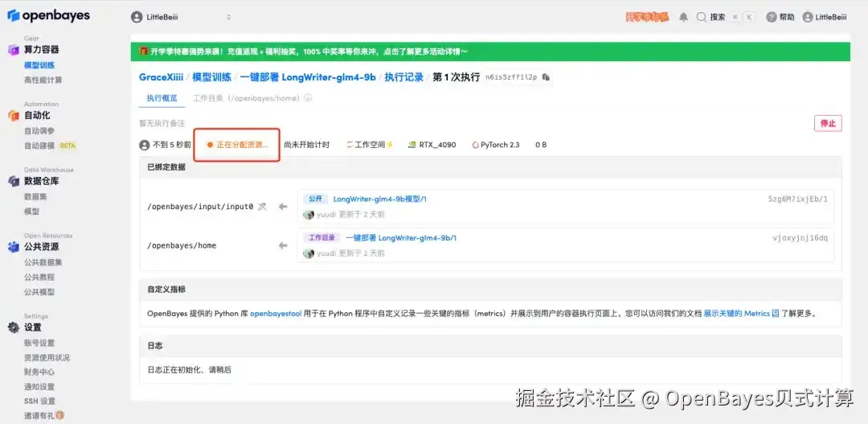
Task: Click the help question mark icon
Action: (771, 17)
